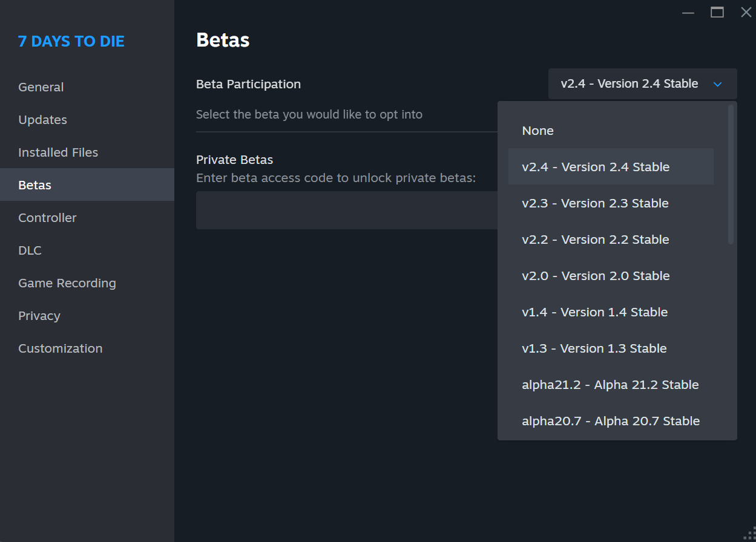Select alpha21.2 - Alpha 21.2 Stable
Screen dimensions: 756x542
[610, 385]
